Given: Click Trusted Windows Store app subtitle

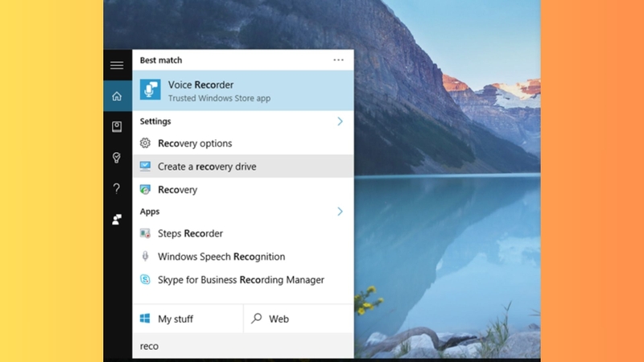Looking at the screenshot, I should pos(219,98).
